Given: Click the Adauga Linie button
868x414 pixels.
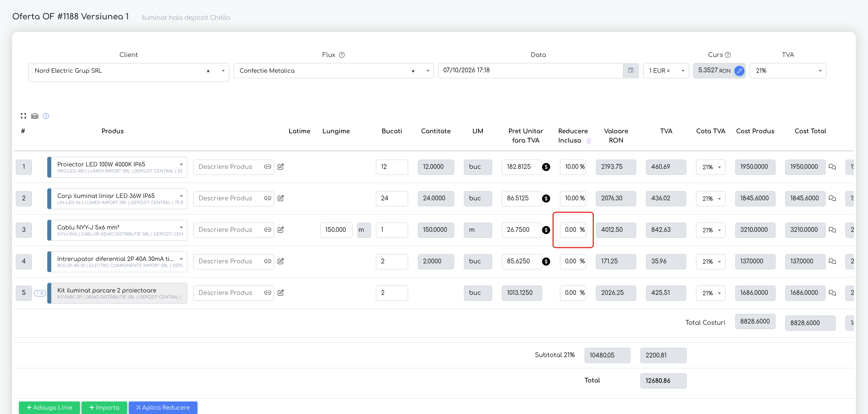Looking at the screenshot, I should (49, 408).
